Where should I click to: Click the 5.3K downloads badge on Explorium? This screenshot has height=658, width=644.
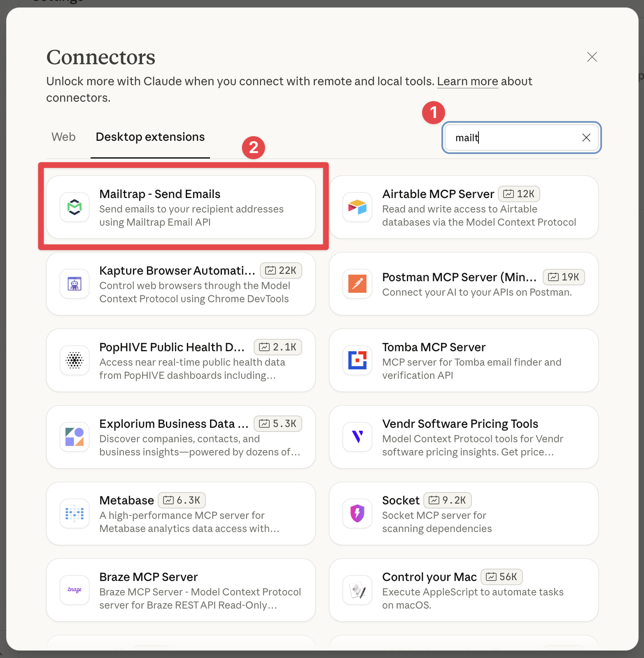click(278, 424)
